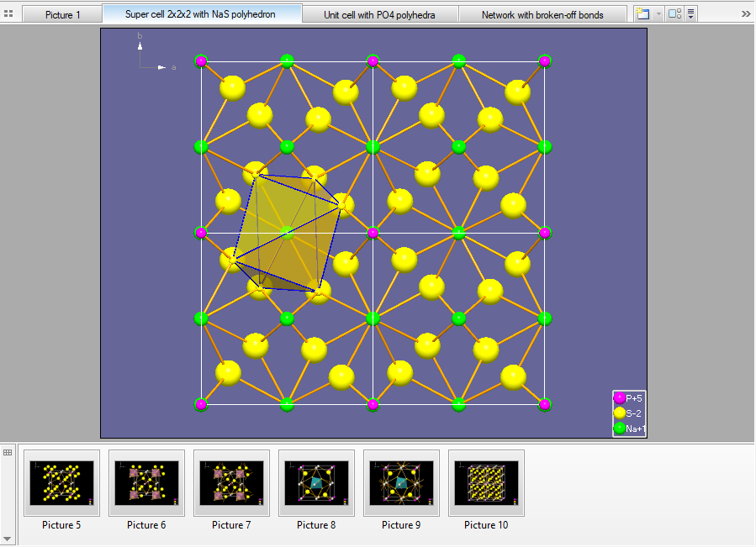Click the green Na+1 sphere in the legend
Image resolution: width=756 pixels, height=547 pixels.
click(621, 427)
